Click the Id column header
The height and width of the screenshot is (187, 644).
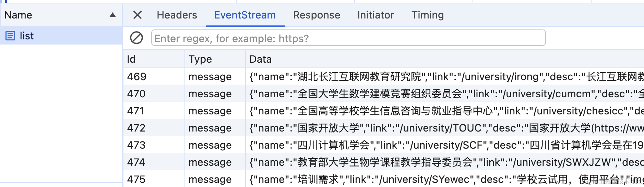coord(131,59)
